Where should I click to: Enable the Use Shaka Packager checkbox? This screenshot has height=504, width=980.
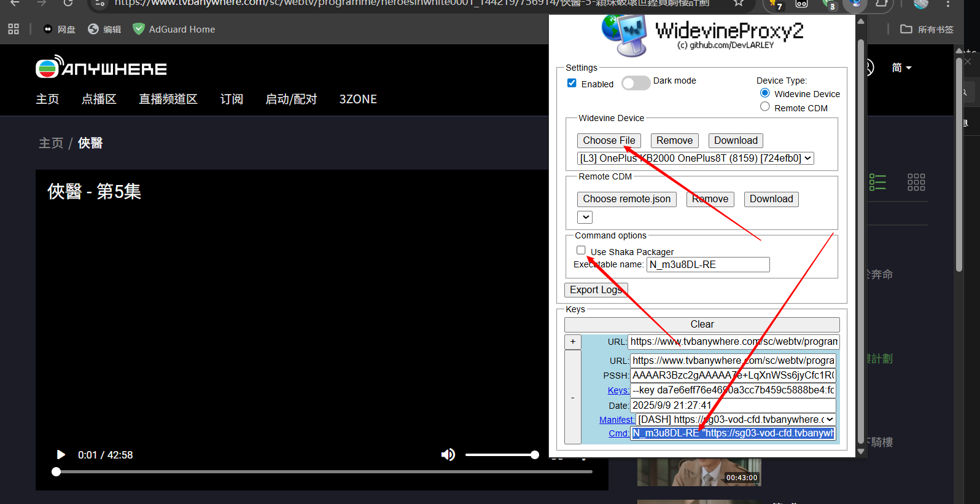pyautogui.click(x=581, y=250)
